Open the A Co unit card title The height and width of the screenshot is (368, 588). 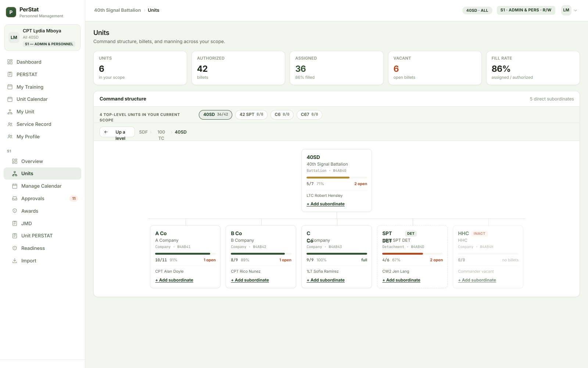[x=161, y=233]
